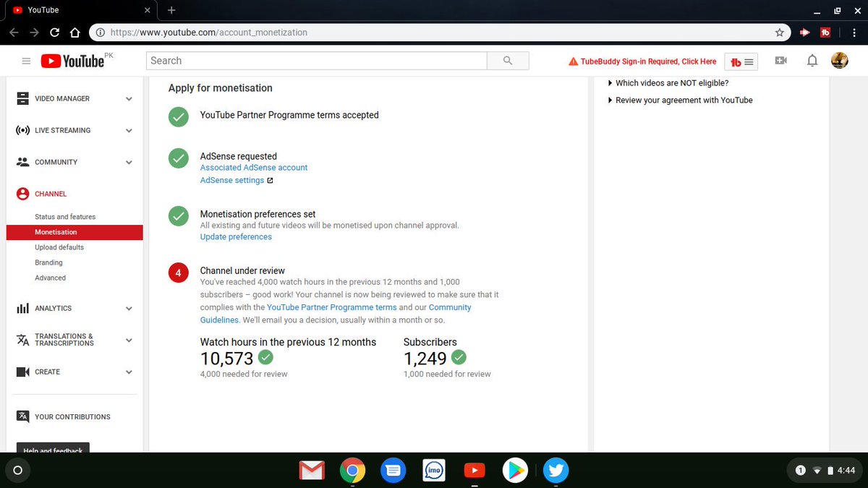Image resolution: width=868 pixels, height=488 pixels.
Task: Click the red video extension icon
Action: (805, 33)
